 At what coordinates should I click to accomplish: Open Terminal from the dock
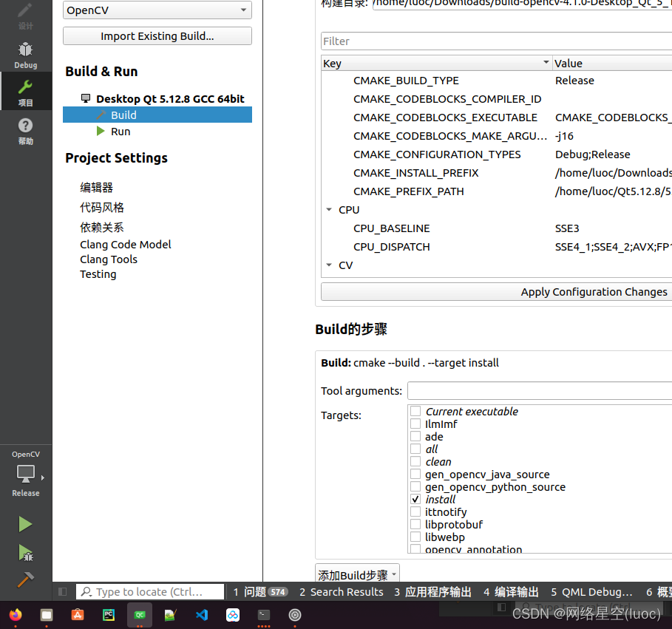tap(264, 615)
